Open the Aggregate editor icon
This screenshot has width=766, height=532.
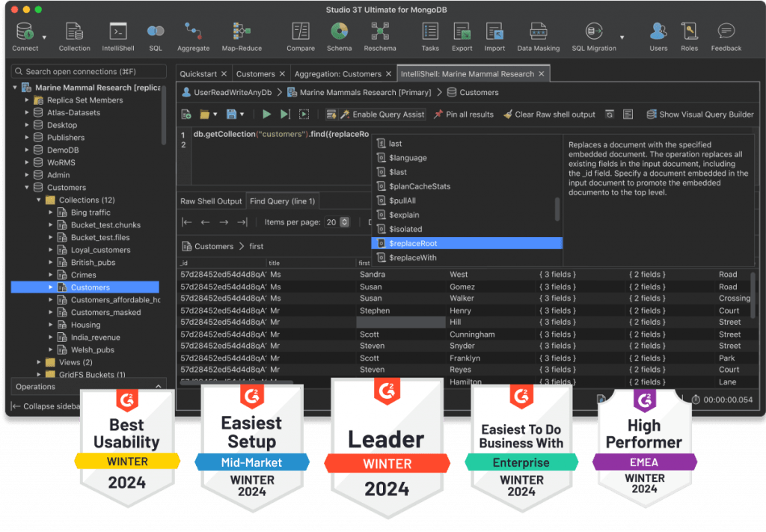click(x=193, y=31)
